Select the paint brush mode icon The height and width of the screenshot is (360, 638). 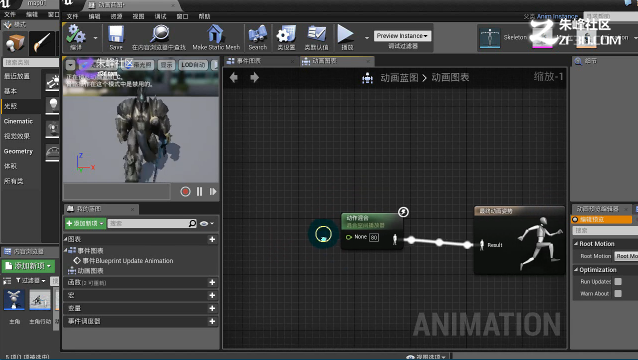click(x=42, y=43)
